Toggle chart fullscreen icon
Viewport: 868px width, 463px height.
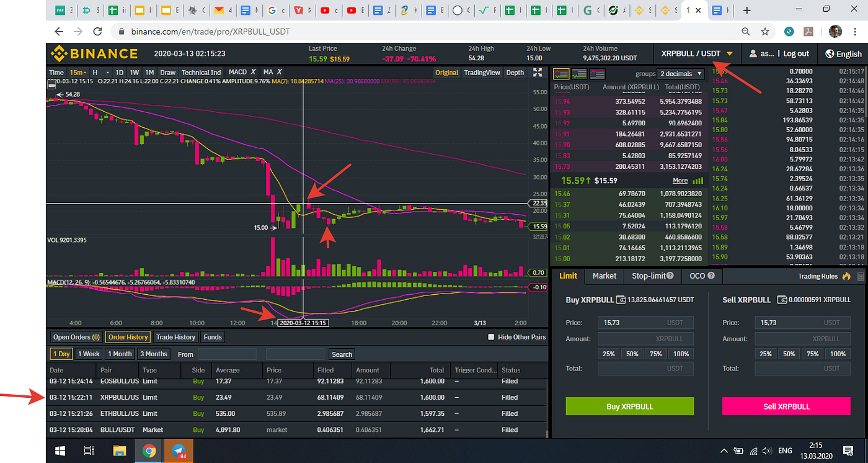coord(538,73)
